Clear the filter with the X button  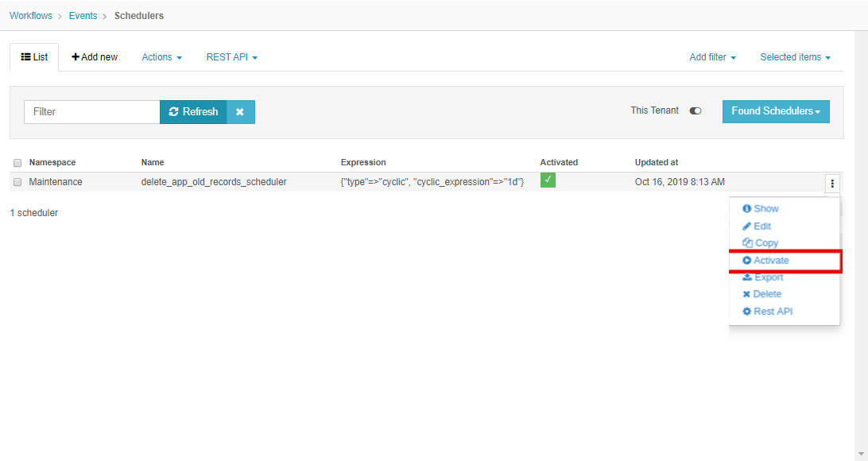tap(240, 112)
